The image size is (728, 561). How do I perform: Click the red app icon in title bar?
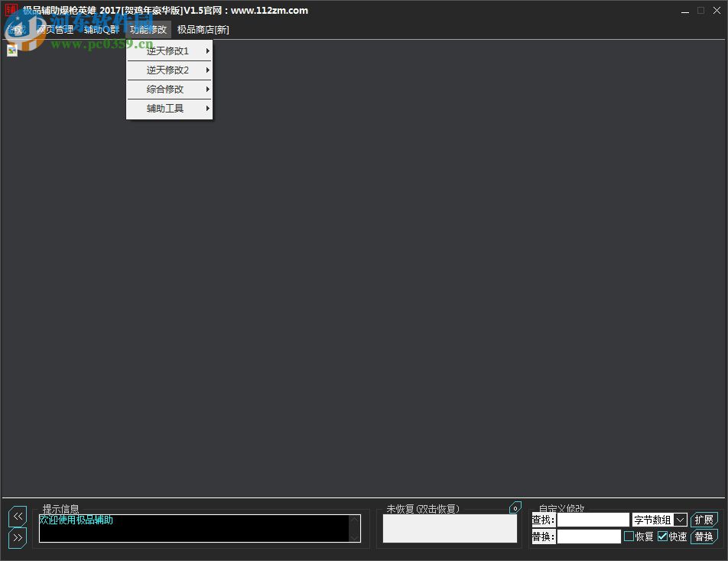(11, 10)
